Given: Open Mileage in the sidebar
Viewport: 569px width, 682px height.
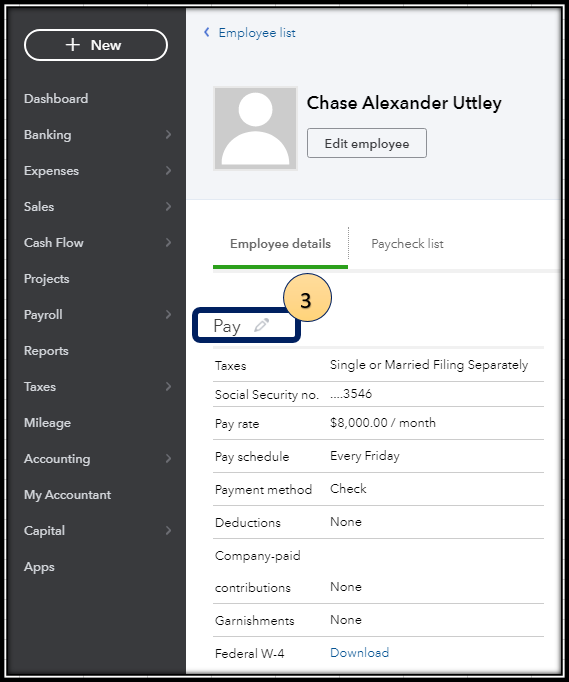Looking at the screenshot, I should (47, 423).
